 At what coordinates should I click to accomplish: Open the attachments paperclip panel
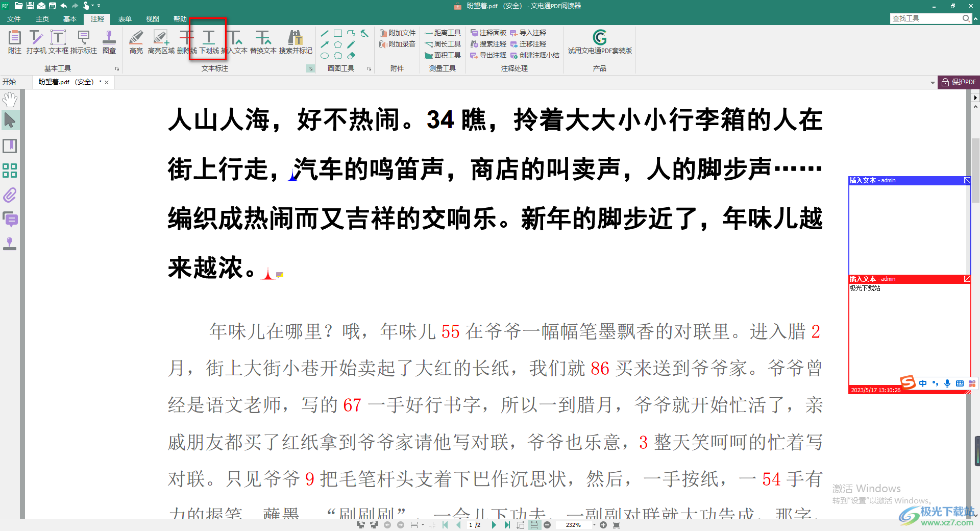tap(10, 195)
